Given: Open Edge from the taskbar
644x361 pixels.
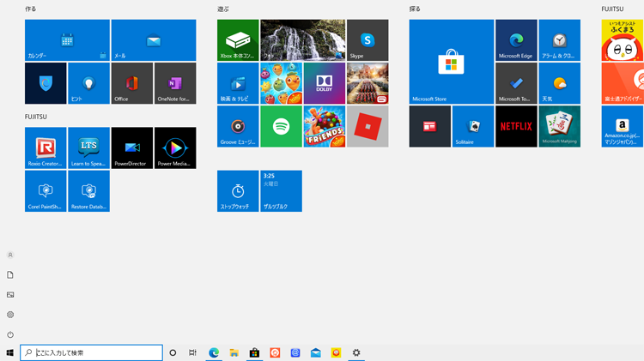Looking at the screenshot, I should 214,352.
